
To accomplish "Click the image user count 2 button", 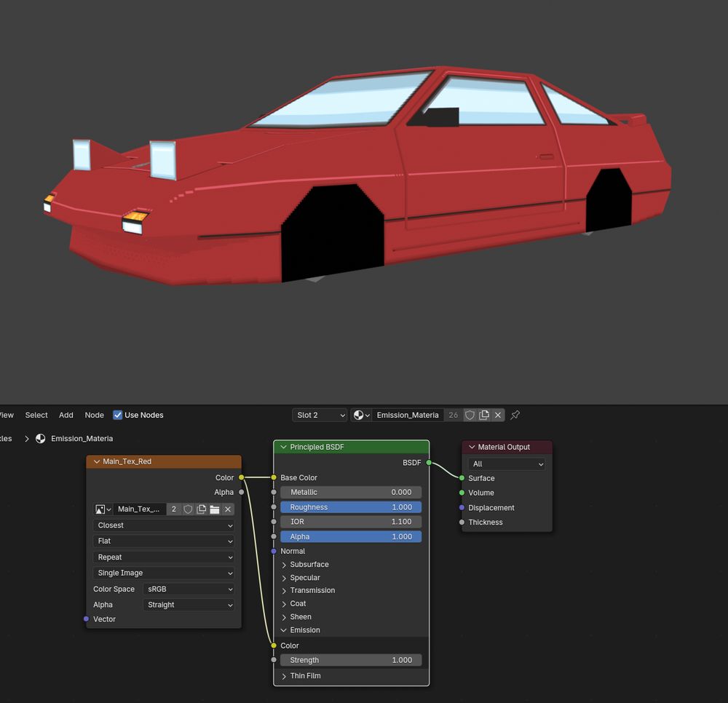I will coord(174,509).
